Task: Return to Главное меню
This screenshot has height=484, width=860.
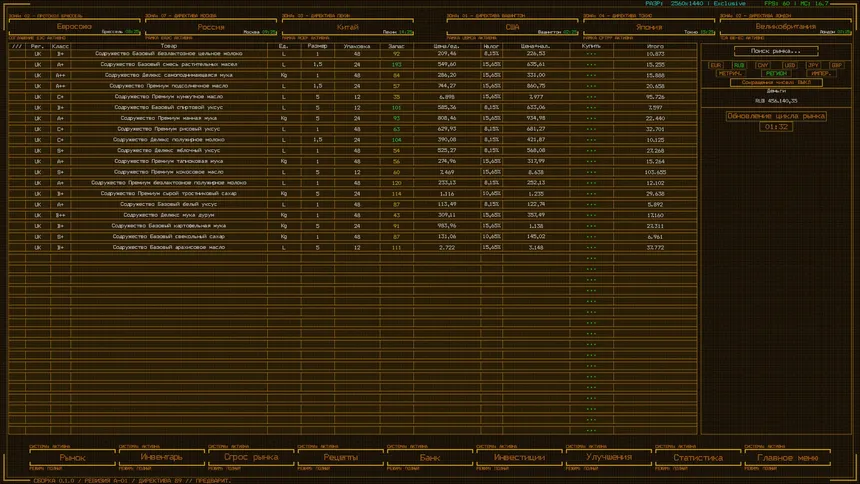Action: 788,457
